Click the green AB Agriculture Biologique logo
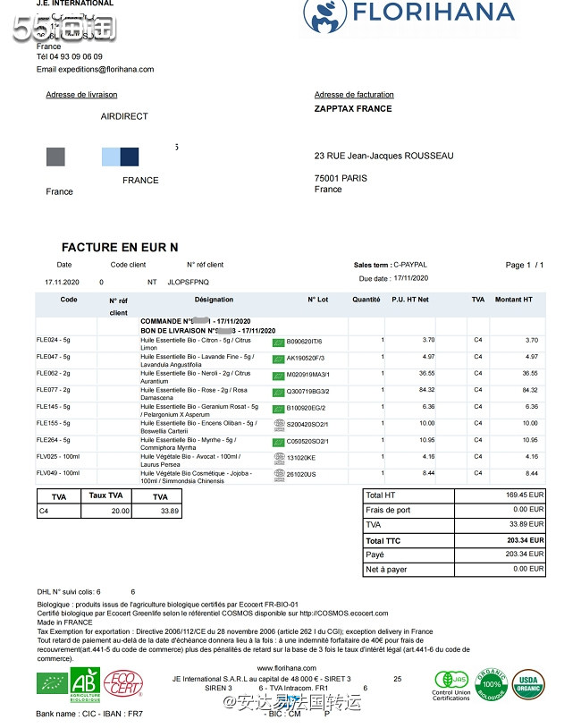This screenshot has height=728, width=581. pyautogui.click(x=84, y=683)
